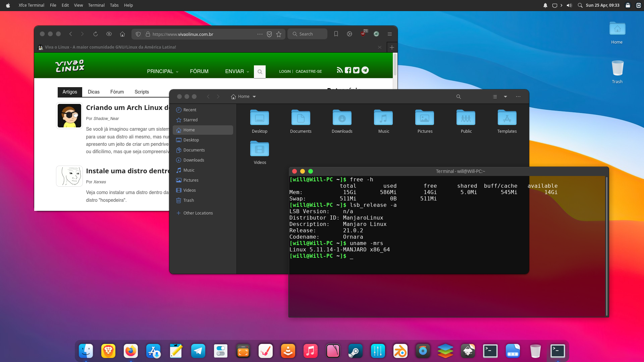Switch to the Dicas tab
644x362 pixels.
94,92
